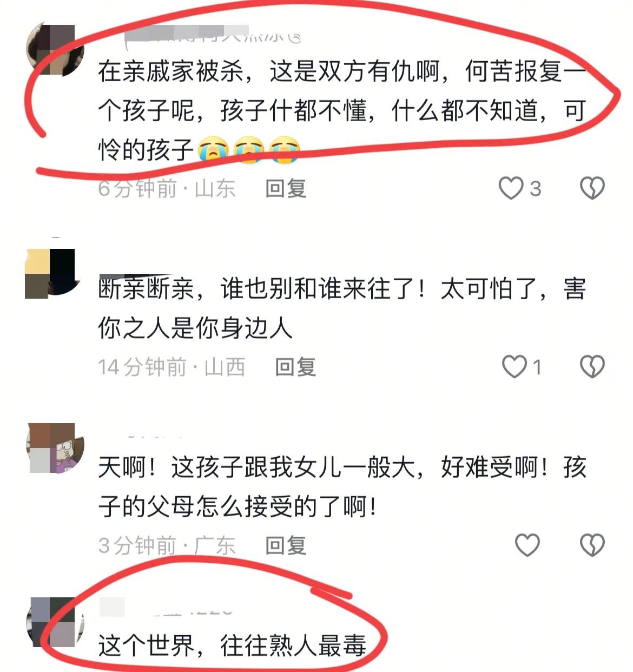
Task: Tap the blurred username of last commenter
Action: coord(166,608)
